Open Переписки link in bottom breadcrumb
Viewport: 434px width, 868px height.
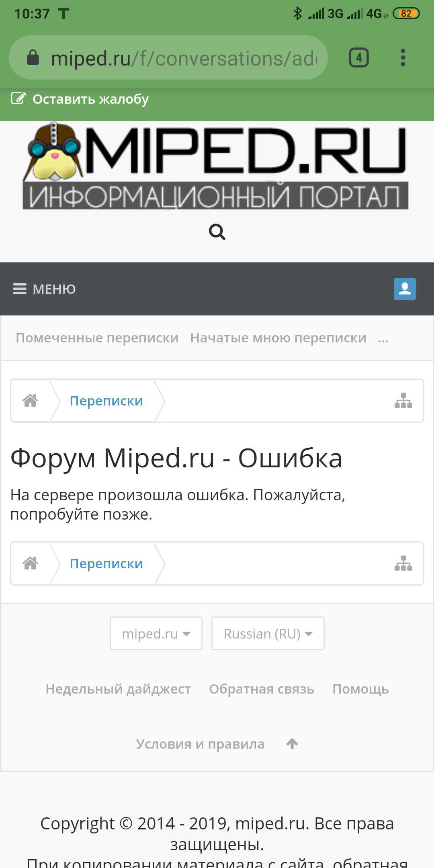pos(106,564)
